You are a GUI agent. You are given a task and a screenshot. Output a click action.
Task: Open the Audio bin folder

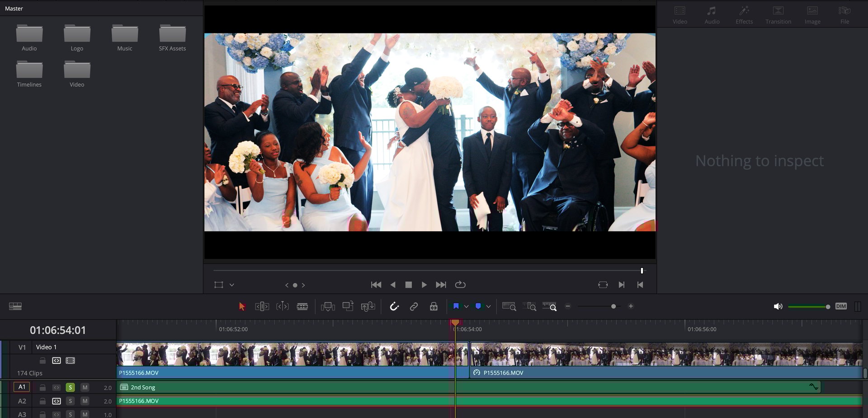29,38
